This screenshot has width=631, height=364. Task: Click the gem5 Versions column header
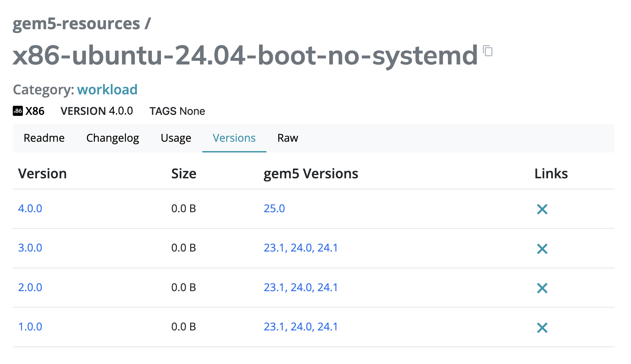[311, 174]
